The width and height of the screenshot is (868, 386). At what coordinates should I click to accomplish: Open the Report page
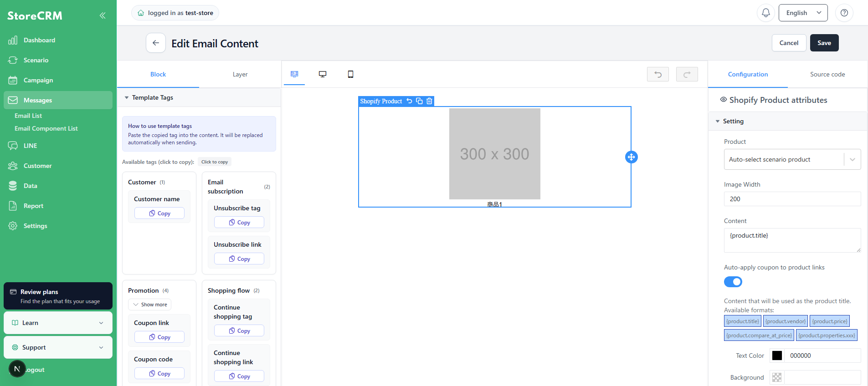coord(58,206)
